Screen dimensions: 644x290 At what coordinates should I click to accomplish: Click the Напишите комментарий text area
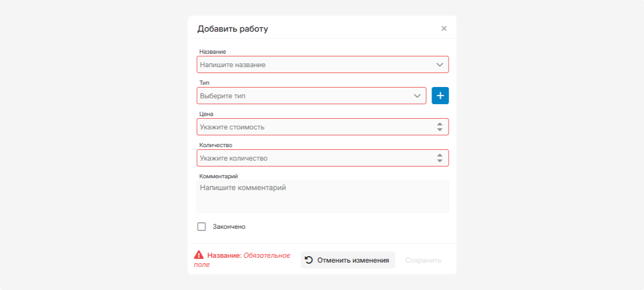tap(323, 197)
